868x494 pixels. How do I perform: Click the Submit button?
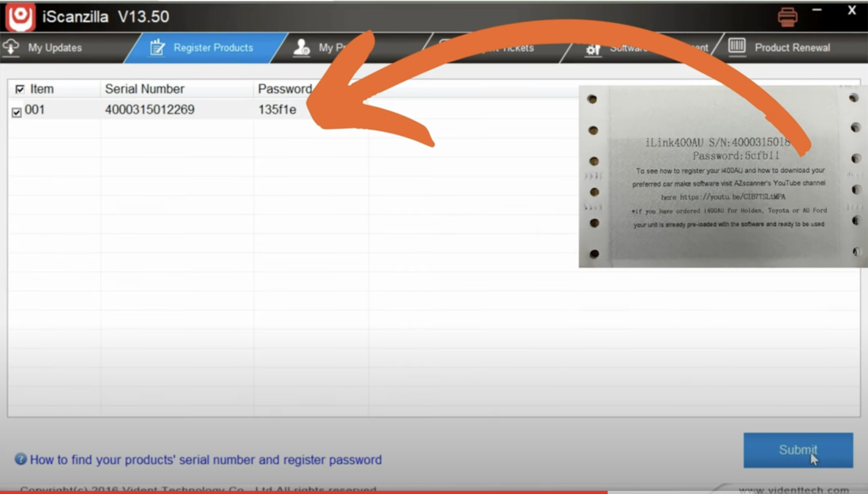pos(798,450)
